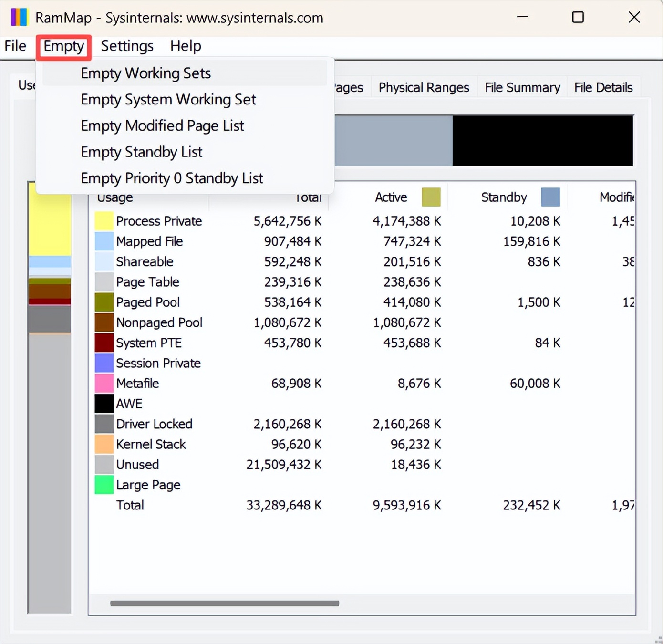
Task: Click the horizontal scrollbar thumb
Action: 225,603
